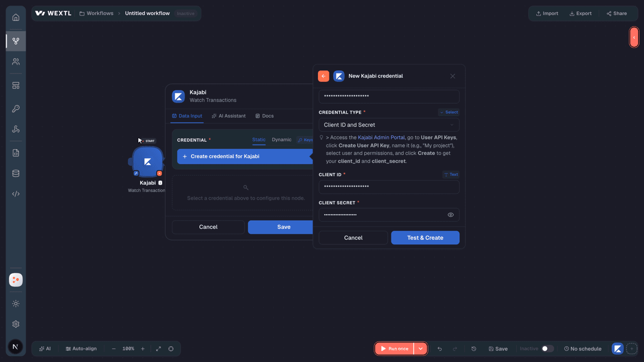644x362 pixels.
Task: Open the database icon in sidebar
Action: (x=16, y=173)
